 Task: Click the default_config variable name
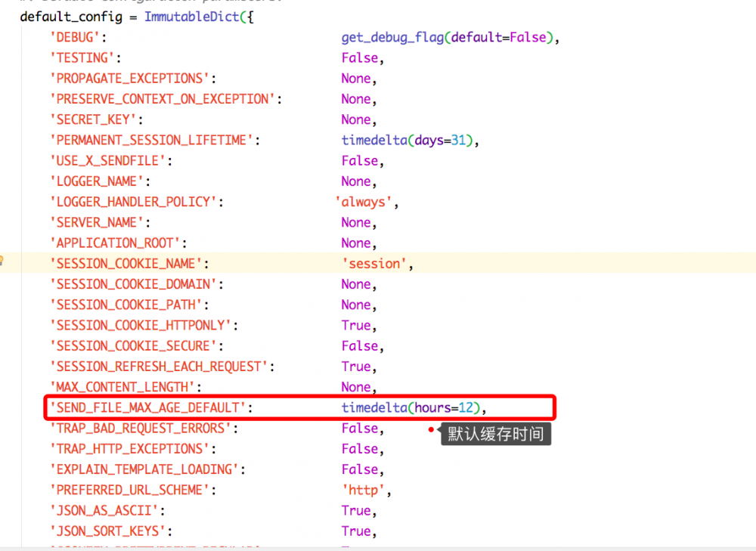71,17
